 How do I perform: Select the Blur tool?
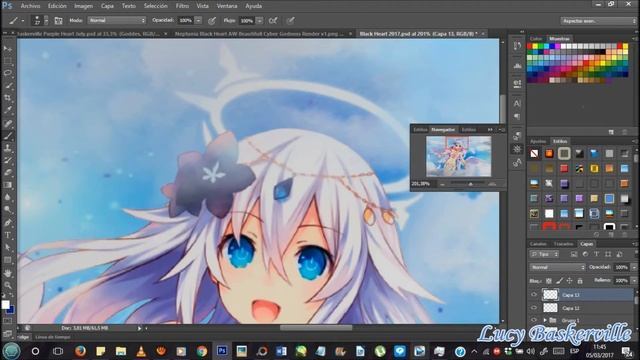coord(7,198)
